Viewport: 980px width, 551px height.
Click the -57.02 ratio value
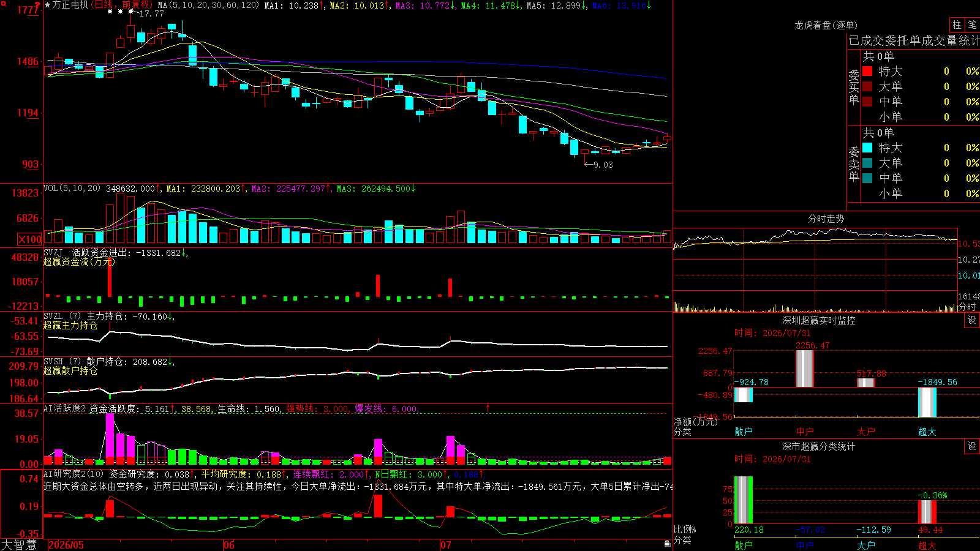pyautogui.click(x=810, y=530)
